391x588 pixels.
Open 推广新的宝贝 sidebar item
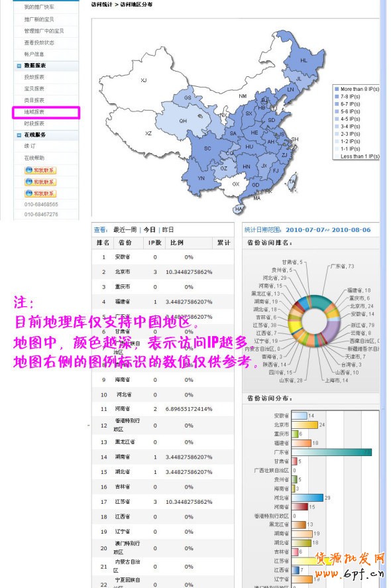39,19
